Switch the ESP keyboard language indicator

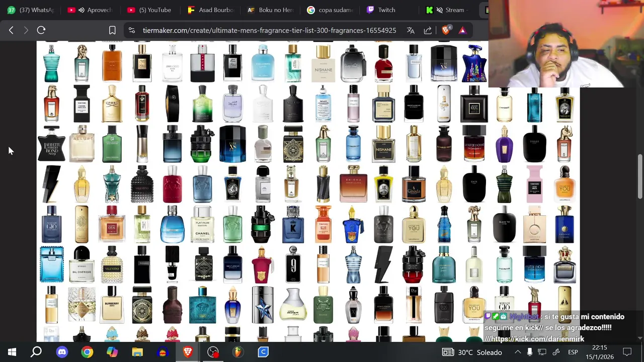click(573, 352)
